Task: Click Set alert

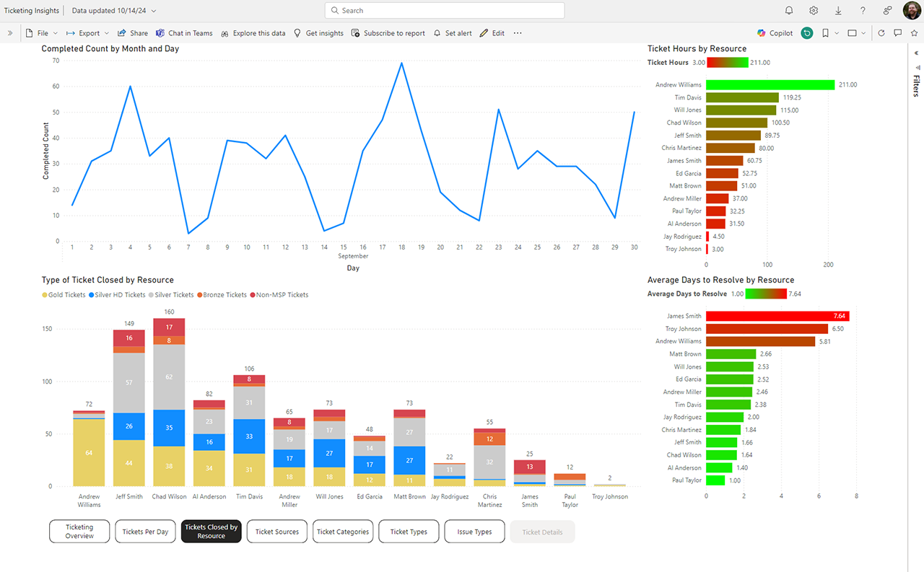Action: [452, 33]
